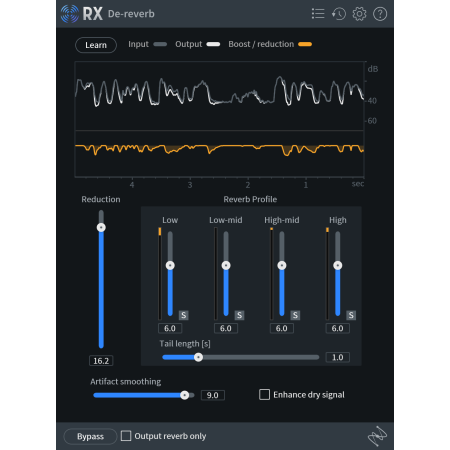The image size is (450, 450).
Task: Click the gray Input legend swatch
Action: point(160,44)
